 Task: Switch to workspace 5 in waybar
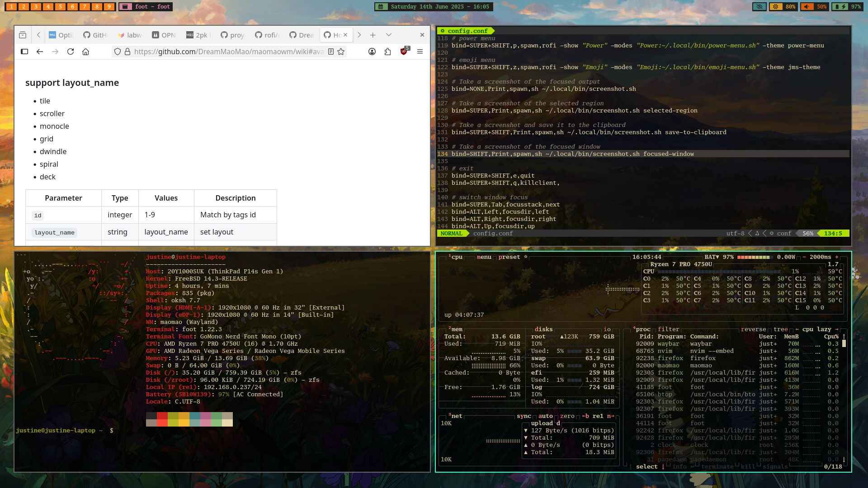tap(60, 7)
